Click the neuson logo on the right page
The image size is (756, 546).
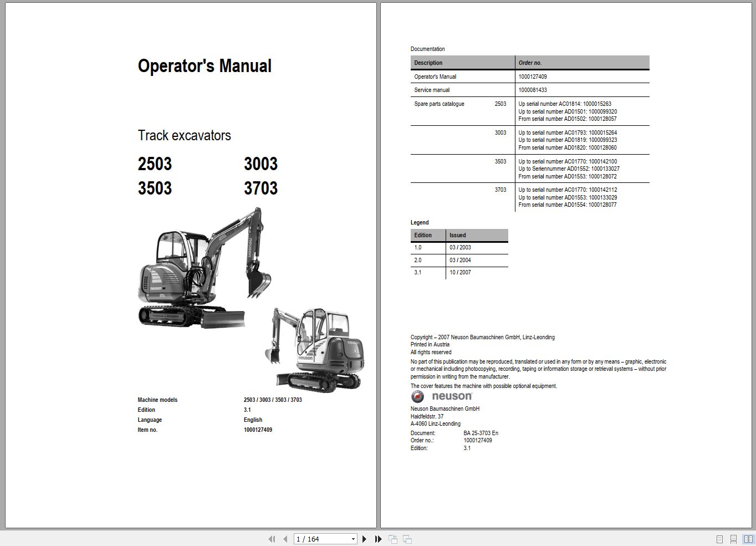[x=441, y=396]
